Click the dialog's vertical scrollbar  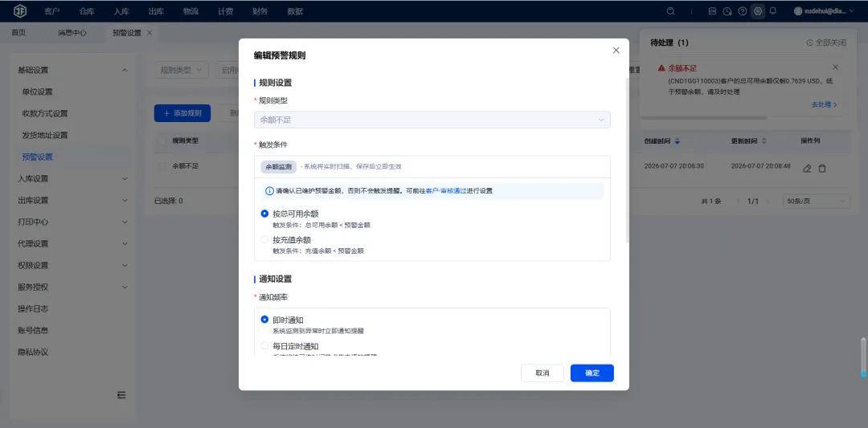[x=627, y=161]
